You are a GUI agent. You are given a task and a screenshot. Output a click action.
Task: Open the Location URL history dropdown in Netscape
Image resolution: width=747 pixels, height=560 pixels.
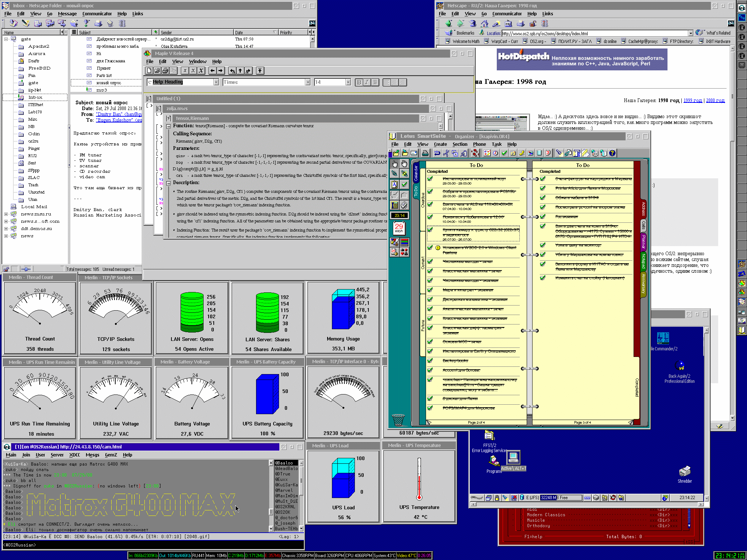tap(690, 33)
